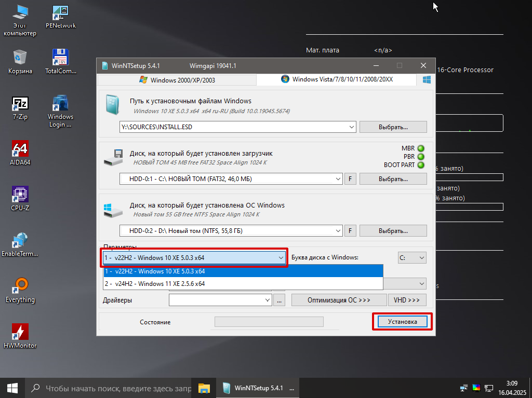
Task: Open the HDD-0:2 install drive dropdown
Action: [338, 231]
